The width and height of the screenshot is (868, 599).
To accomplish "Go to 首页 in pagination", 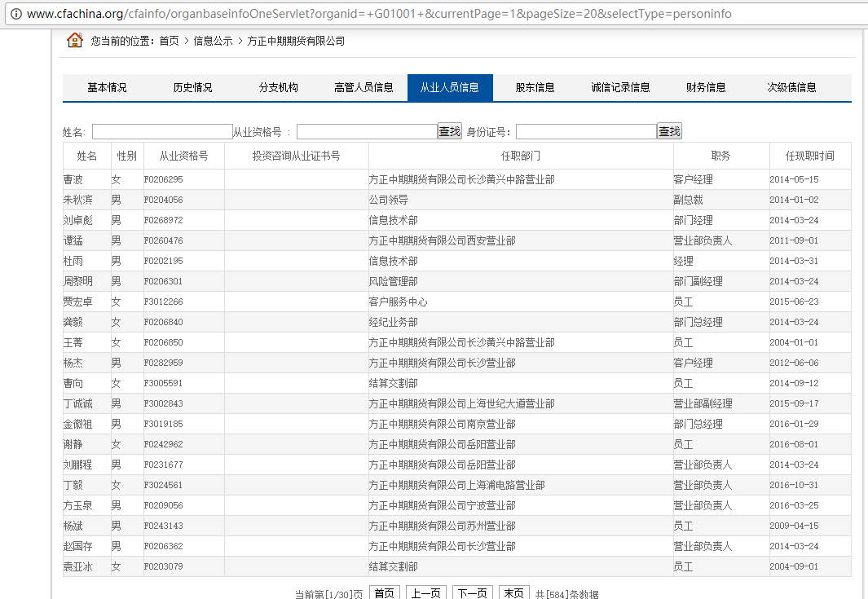I will 384,592.
